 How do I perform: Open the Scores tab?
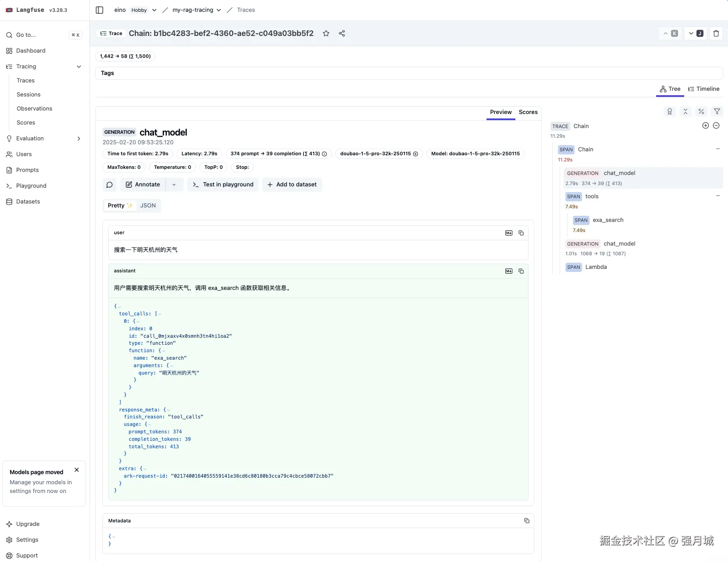pos(528,112)
